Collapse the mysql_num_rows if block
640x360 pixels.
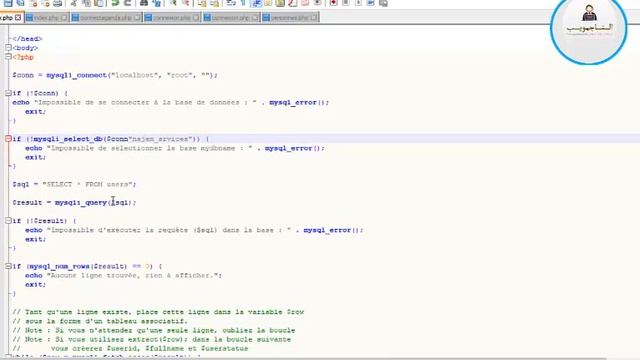pos(8,266)
